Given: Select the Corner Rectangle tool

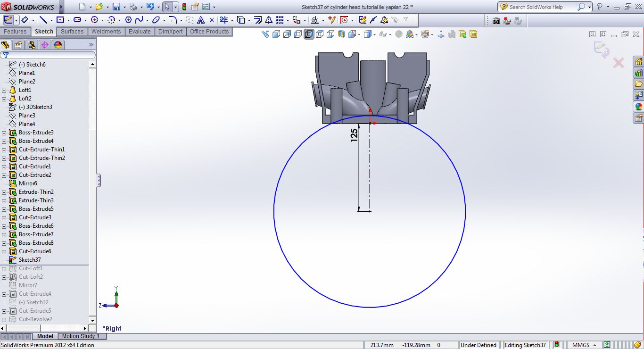Looking at the screenshot, I should [x=60, y=20].
